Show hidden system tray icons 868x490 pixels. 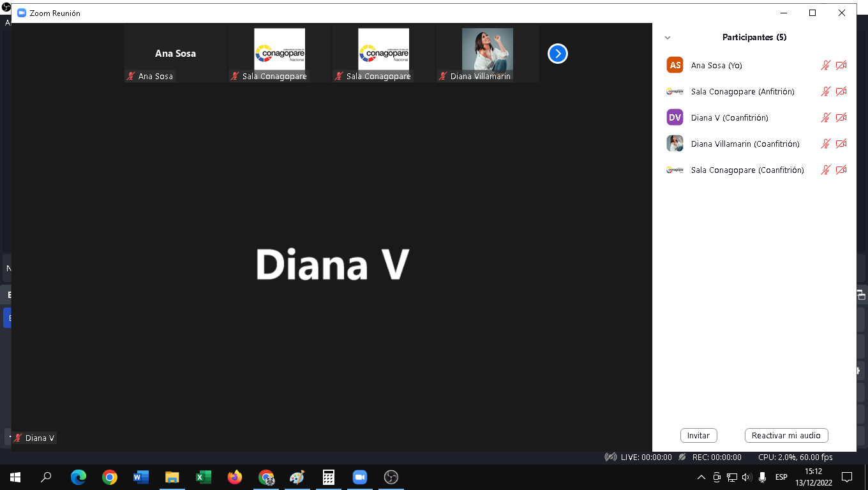(701, 477)
